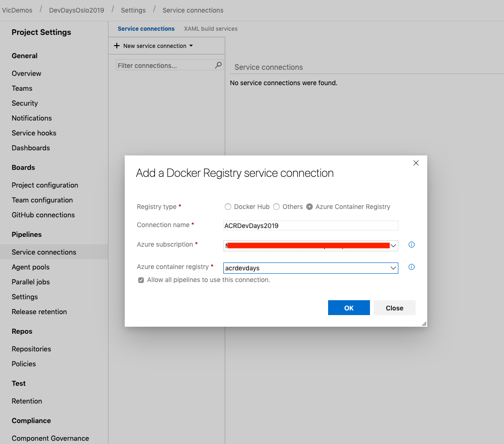
Task: Uncheck Allow all pipelines to use this connection
Action: (x=141, y=280)
